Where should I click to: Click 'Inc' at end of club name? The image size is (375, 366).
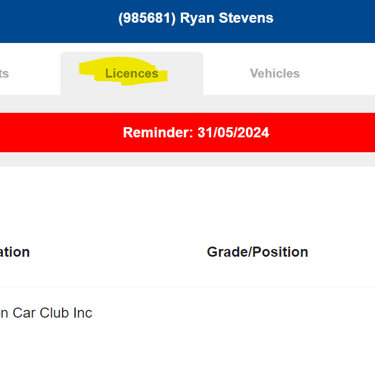tap(82, 313)
